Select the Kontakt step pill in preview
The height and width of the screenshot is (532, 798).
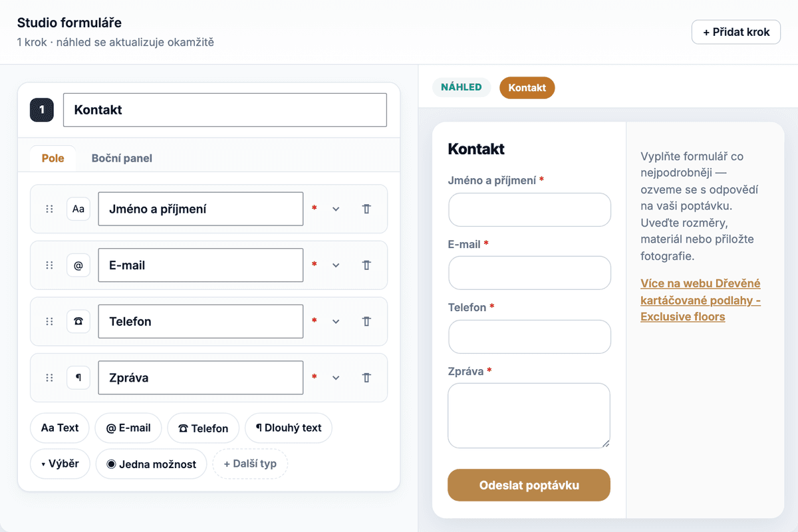[527, 88]
